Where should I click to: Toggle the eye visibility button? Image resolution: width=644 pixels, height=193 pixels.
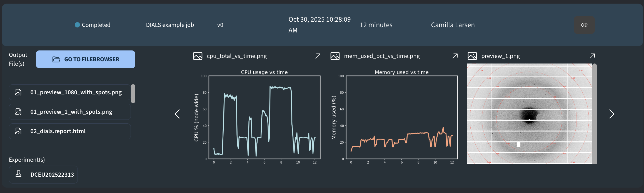pos(584,25)
